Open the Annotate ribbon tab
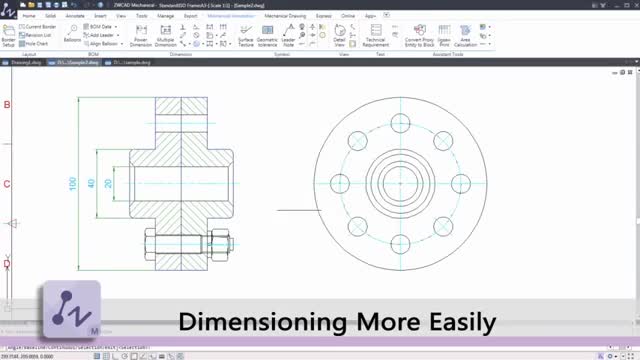 click(x=75, y=16)
